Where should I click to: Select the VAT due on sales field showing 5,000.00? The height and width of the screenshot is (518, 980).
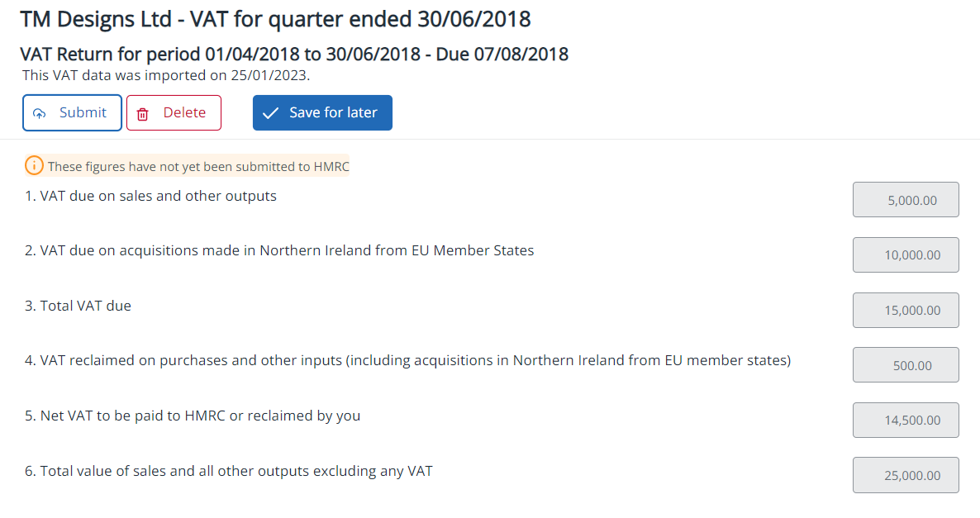[x=906, y=200]
